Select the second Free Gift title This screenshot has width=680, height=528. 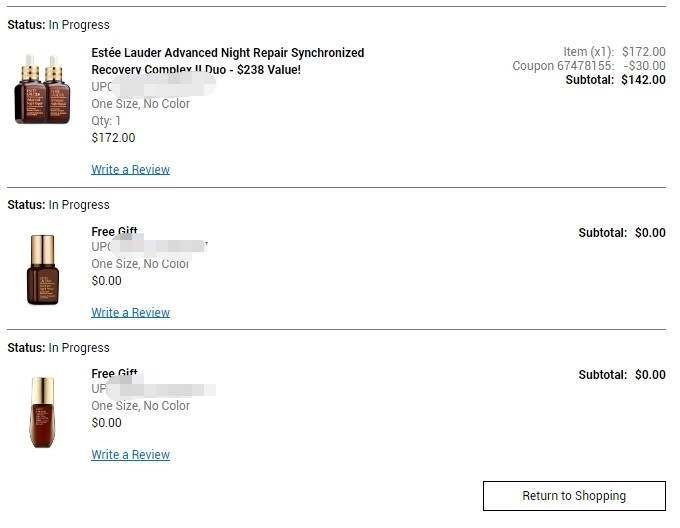pos(114,373)
